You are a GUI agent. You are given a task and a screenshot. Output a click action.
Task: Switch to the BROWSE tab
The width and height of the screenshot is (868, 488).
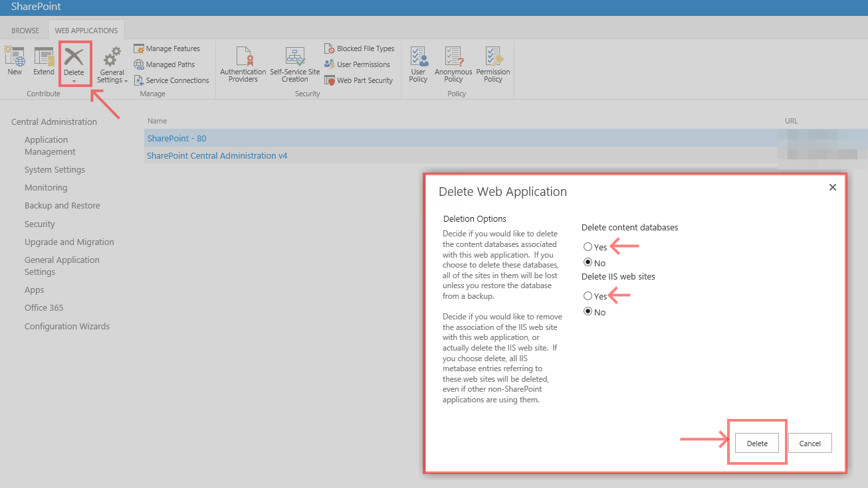[x=25, y=31]
